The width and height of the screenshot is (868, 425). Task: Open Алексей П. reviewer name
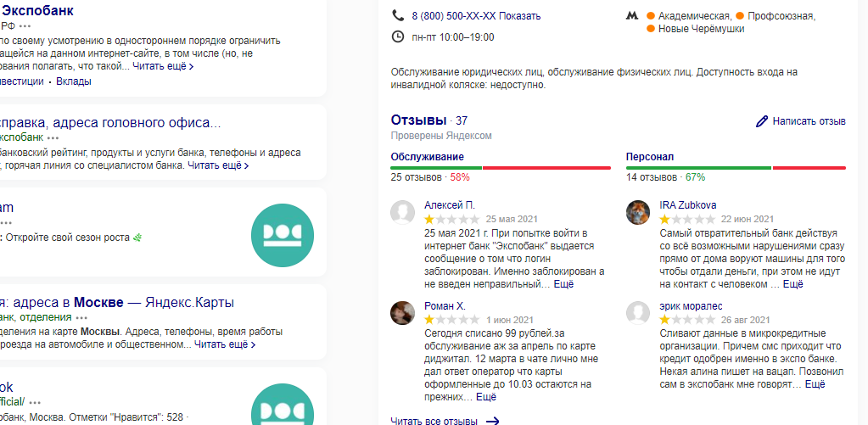coord(450,204)
